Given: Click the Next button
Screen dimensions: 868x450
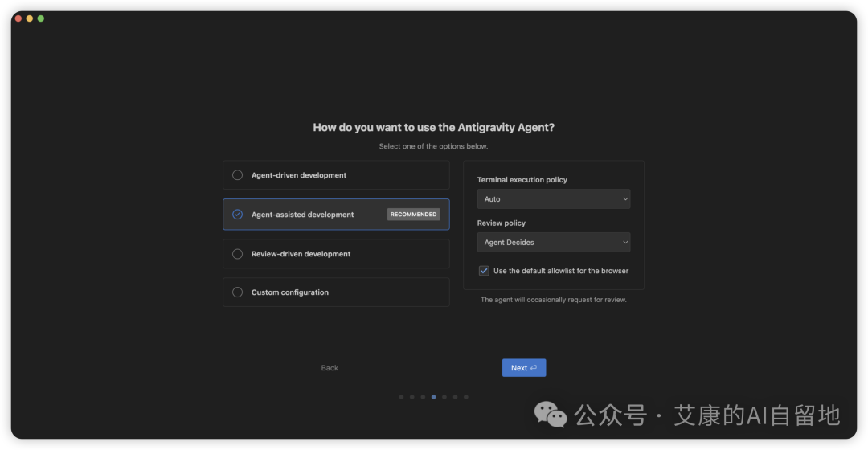Looking at the screenshot, I should point(524,367).
